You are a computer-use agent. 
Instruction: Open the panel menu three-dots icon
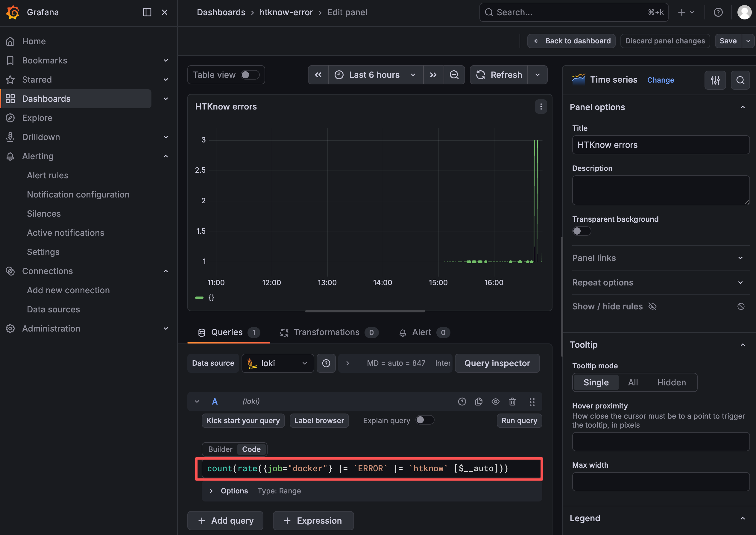point(541,107)
